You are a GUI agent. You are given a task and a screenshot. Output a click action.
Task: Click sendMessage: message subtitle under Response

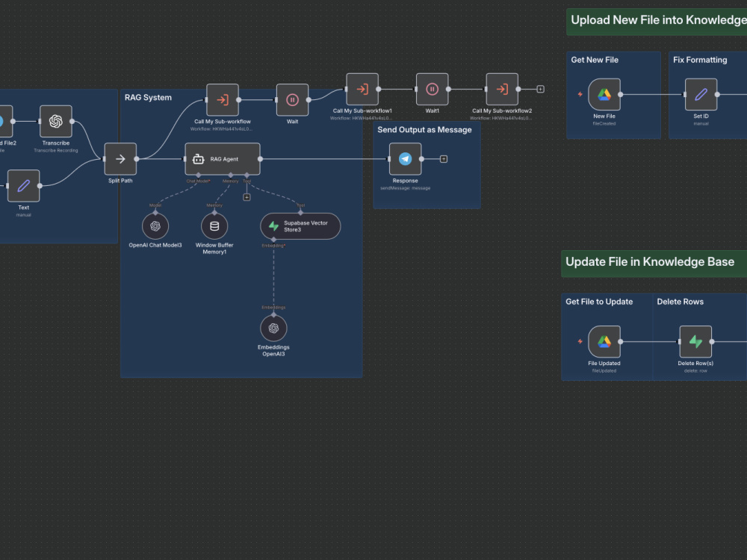tap(406, 188)
